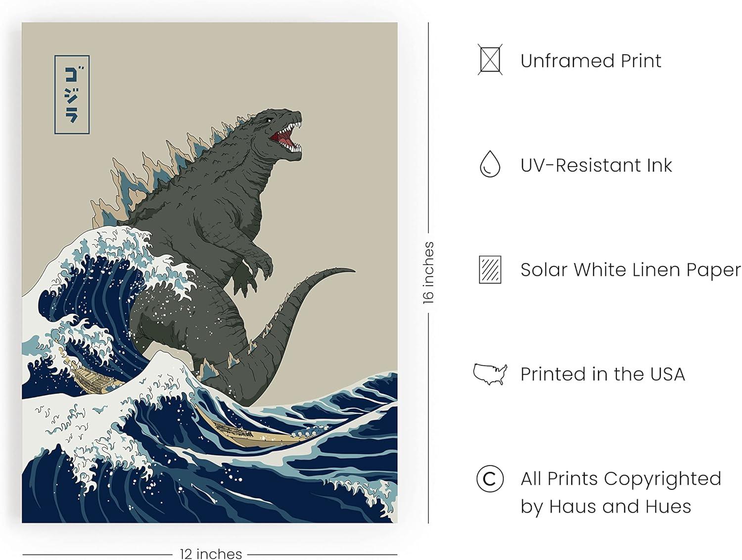Viewport: 742px width, 560px height.
Task: Click the "Printed in the USA" text
Action: coord(603,374)
